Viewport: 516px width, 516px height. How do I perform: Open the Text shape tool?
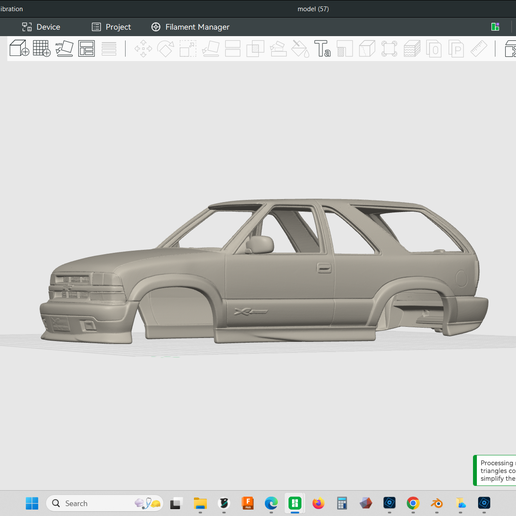pos(322,49)
